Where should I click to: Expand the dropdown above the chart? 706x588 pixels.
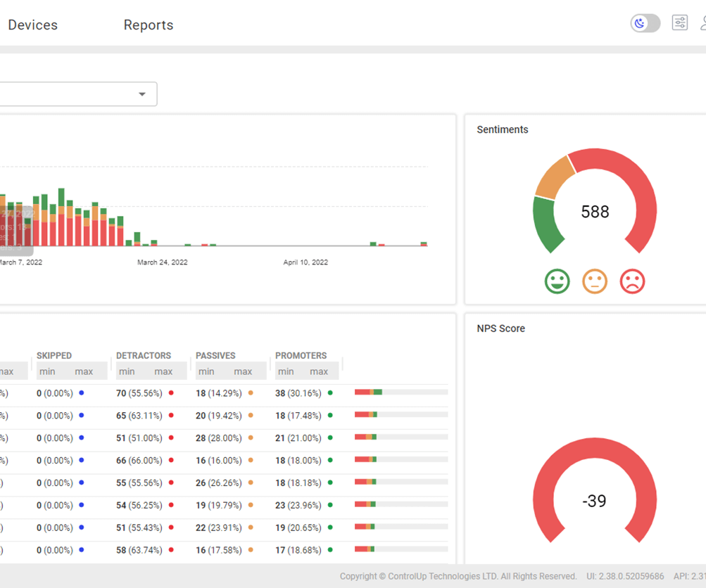[142, 94]
